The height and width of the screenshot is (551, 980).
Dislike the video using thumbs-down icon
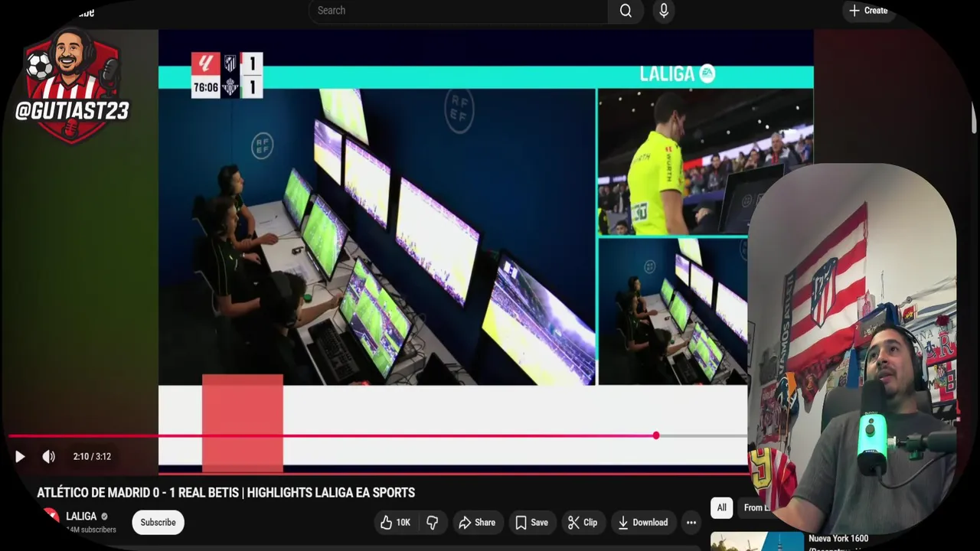433,523
